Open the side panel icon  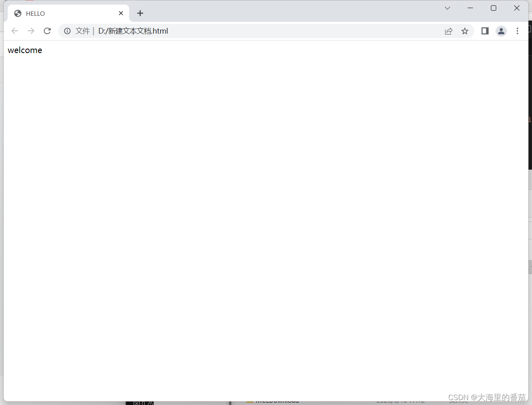coord(485,31)
